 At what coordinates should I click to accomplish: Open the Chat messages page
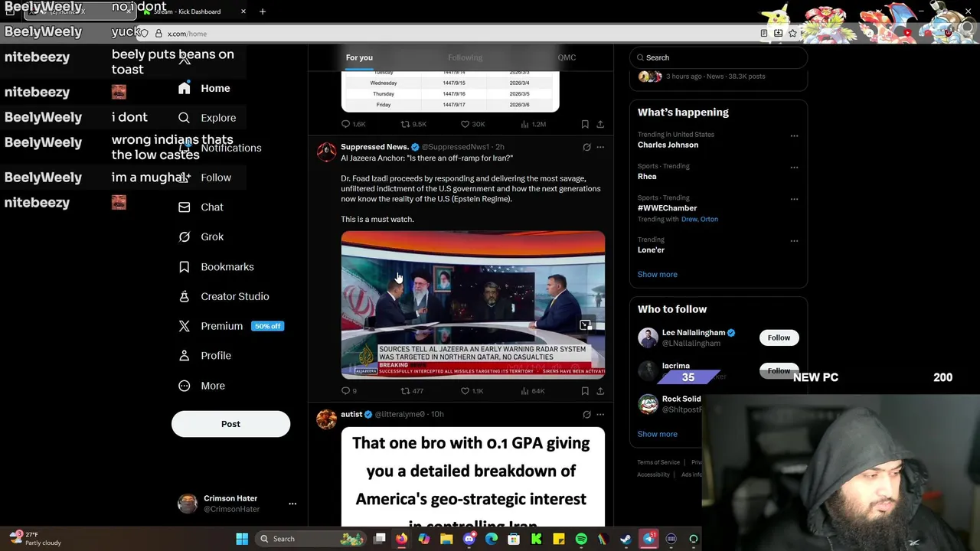[201, 207]
